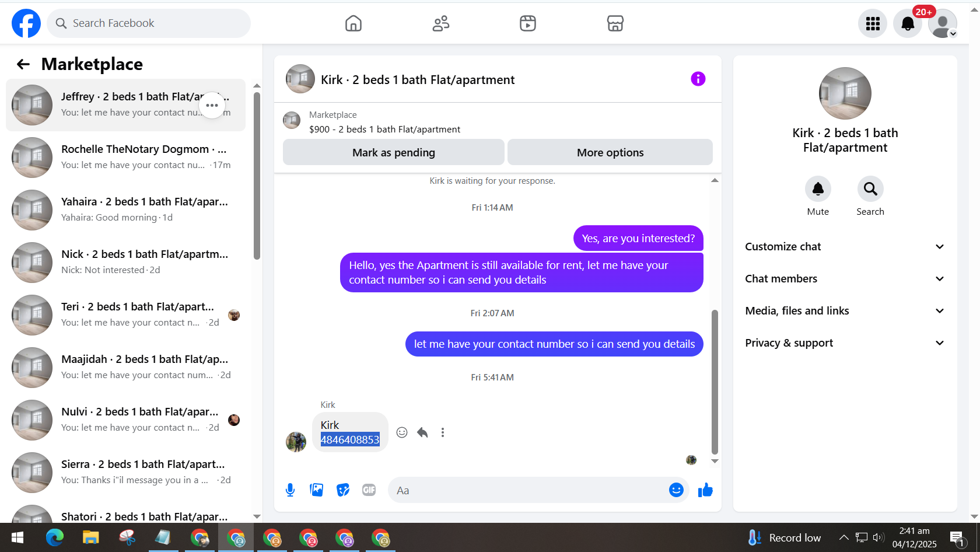
Task: Click the More options button
Action: tap(610, 152)
